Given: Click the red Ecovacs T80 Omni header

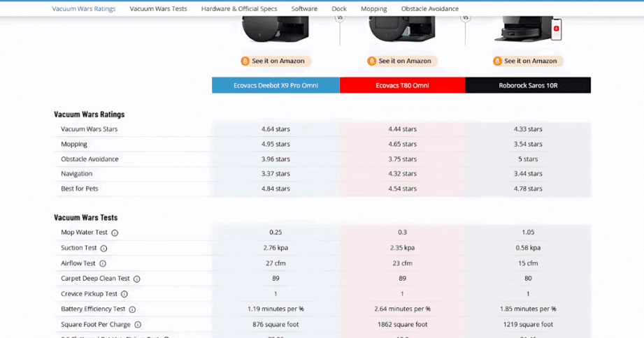Looking at the screenshot, I should coord(402,85).
